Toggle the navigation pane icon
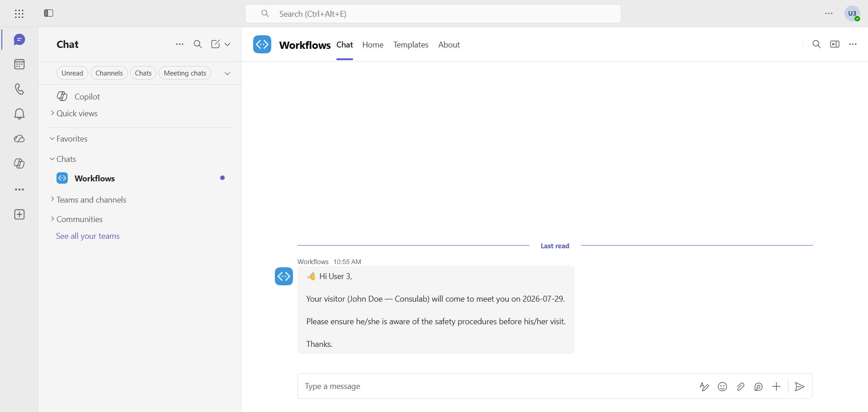 point(48,13)
